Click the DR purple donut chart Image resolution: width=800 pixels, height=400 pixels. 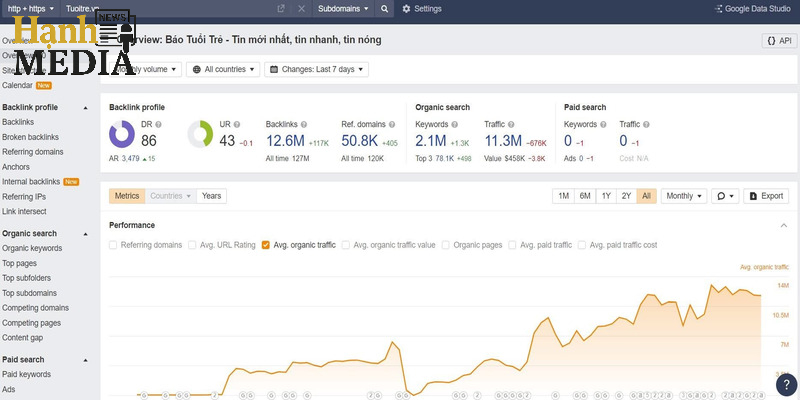point(122,134)
